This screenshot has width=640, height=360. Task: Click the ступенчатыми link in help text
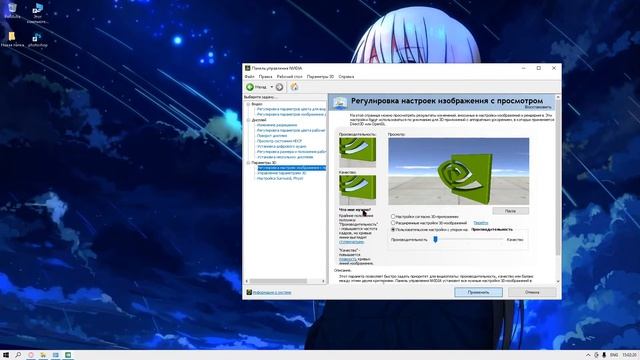pyautogui.click(x=351, y=242)
